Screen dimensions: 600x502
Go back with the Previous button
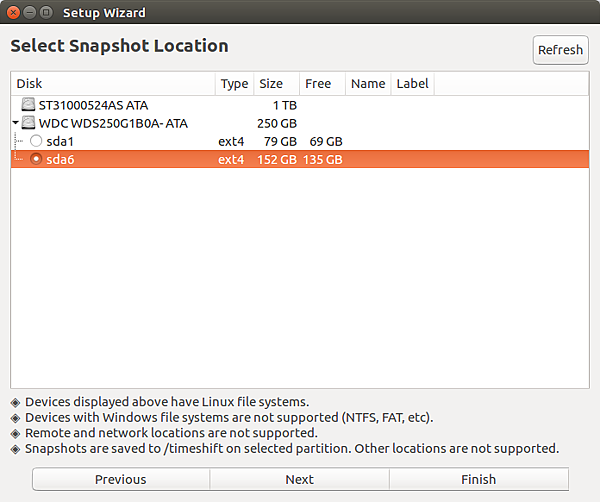tap(121, 479)
